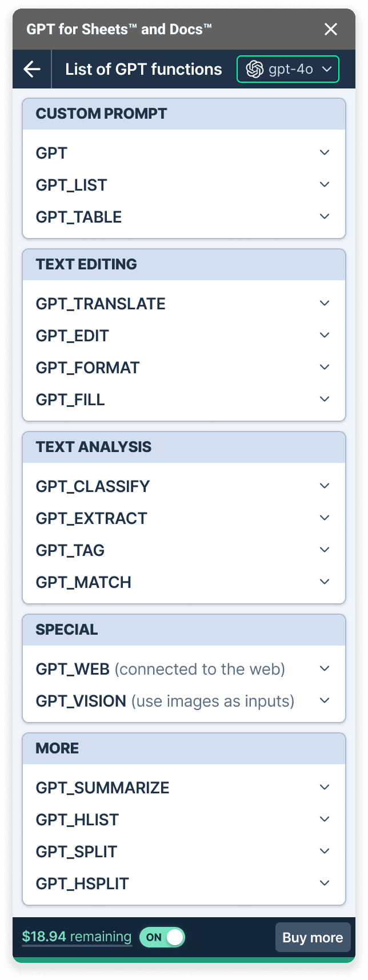Screen dimensions: 368x980
Task: Open the GPT_MATCH function row
Action: coord(83,582)
